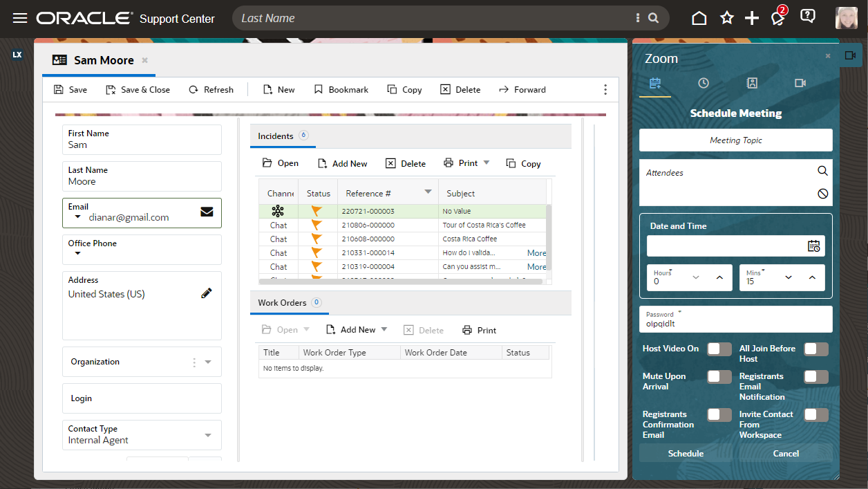Toggle Registrants Confirmation Email switch
The height and width of the screenshot is (489, 868).
(719, 414)
